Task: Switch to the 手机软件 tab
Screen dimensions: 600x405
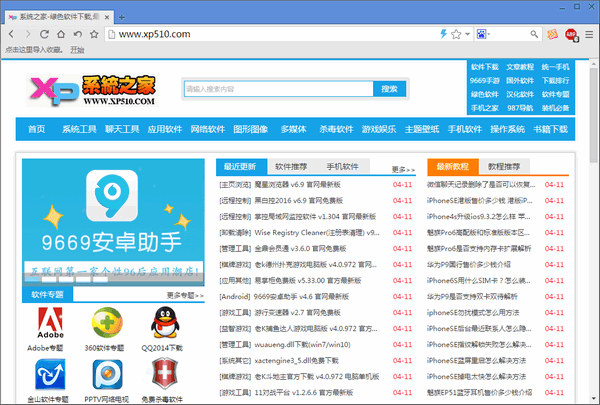Action: pyautogui.click(x=342, y=167)
